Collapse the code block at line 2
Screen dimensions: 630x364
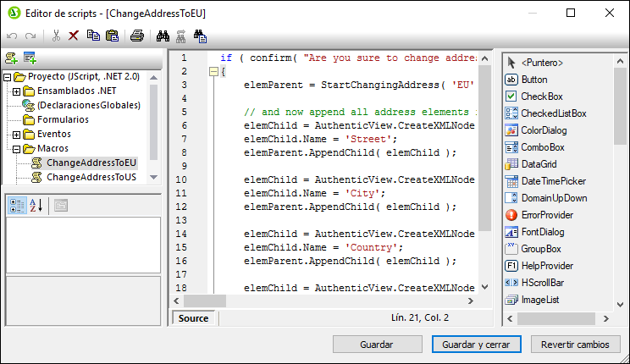point(213,71)
